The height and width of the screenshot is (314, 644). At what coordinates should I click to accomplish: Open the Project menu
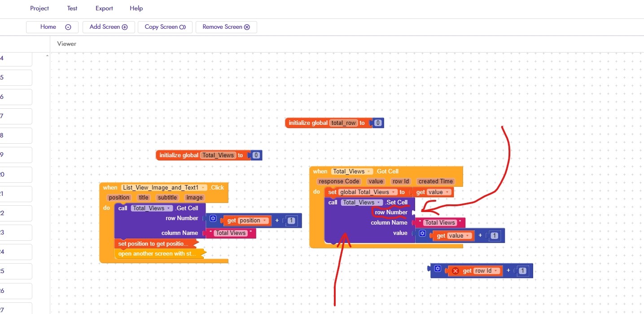click(x=39, y=8)
